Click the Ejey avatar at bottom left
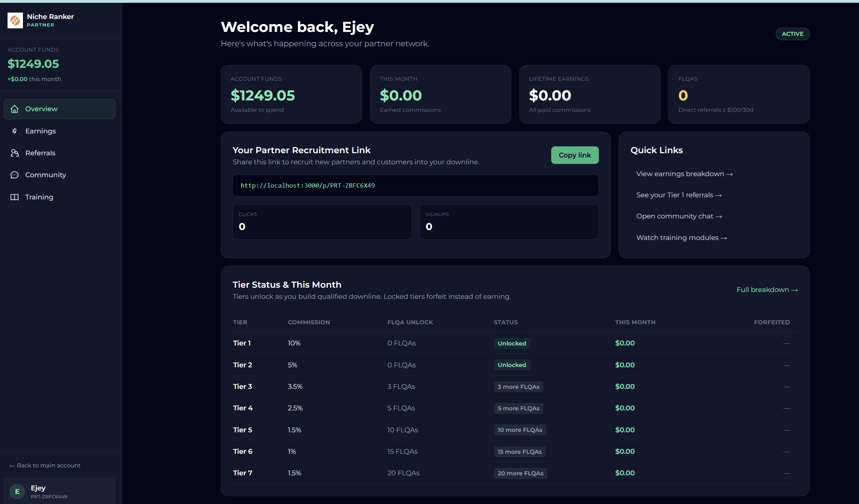The width and height of the screenshot is (859, 504). coord(17,491)
